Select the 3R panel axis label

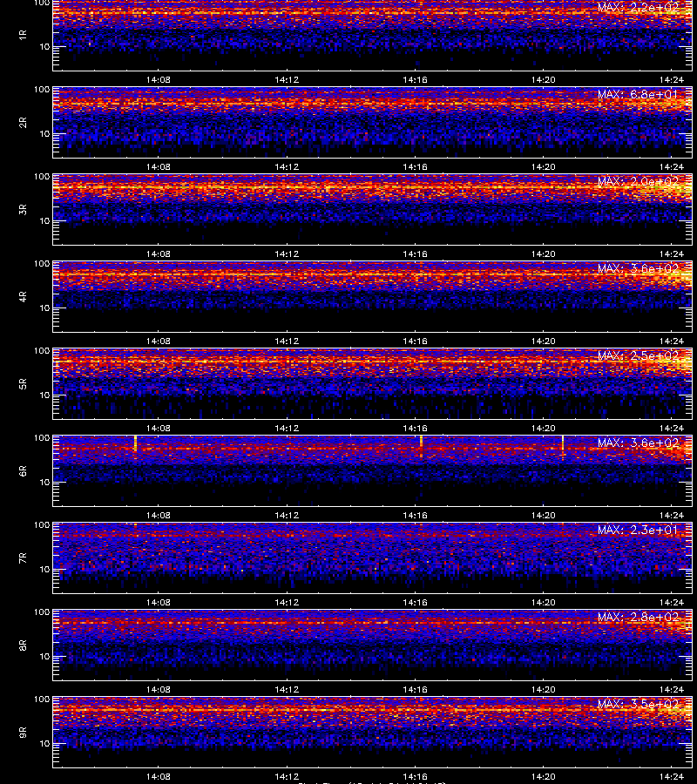click(23, 209)
